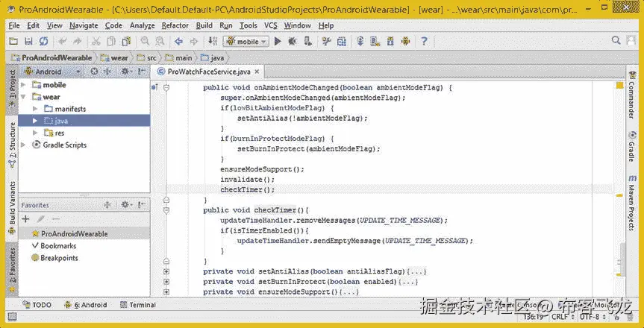
Task: Collapse the checkTimer method fold marker
Action: click(166, 210)
